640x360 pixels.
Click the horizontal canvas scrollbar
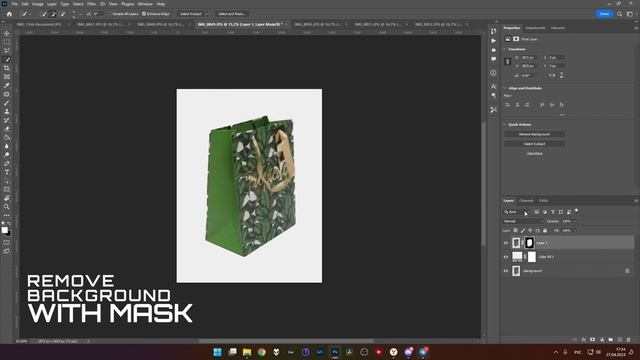[286, 341]
